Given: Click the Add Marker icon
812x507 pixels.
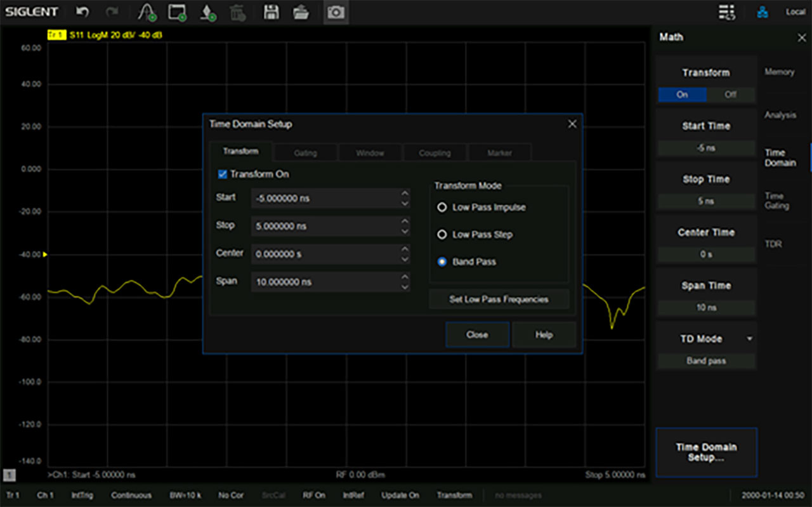Looking at the screenshot, I should pos(207,11).
